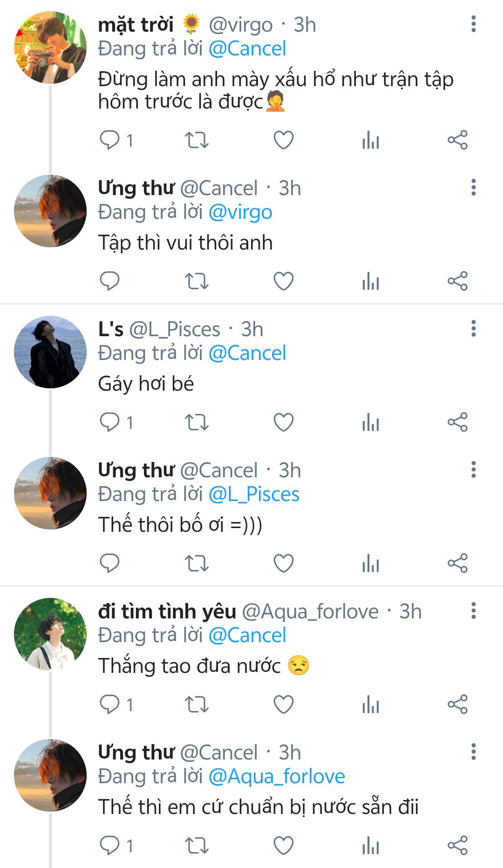
Task: Open the @virgo mention link
Action: click(240, 212)
